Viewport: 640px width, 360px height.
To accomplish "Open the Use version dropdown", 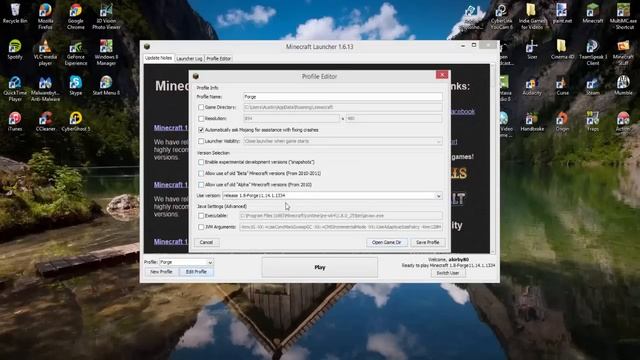I will point(332,196).
